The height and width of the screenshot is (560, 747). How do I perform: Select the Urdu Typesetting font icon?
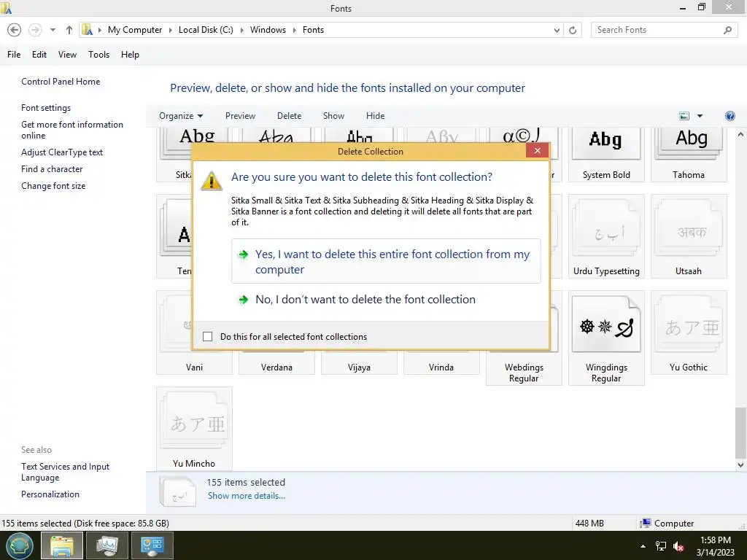(x=606, y=228)
